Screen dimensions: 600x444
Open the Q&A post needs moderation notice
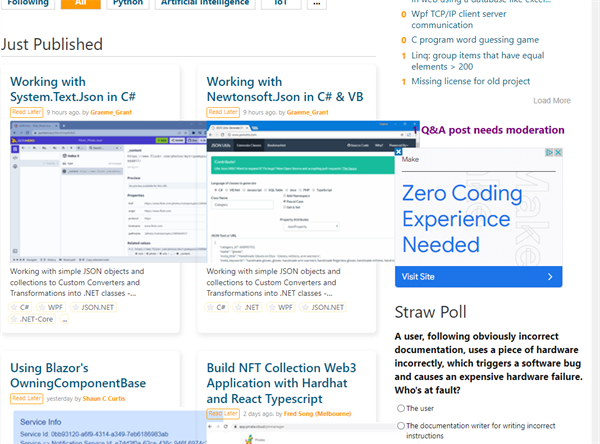point(489,130)
